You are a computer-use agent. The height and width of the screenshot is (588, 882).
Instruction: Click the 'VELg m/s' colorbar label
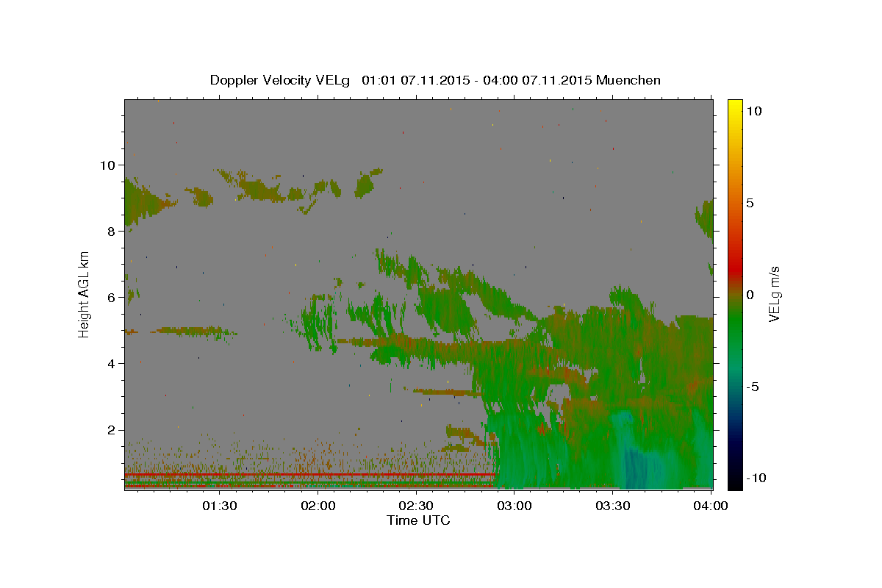click(x=774, y=295)
